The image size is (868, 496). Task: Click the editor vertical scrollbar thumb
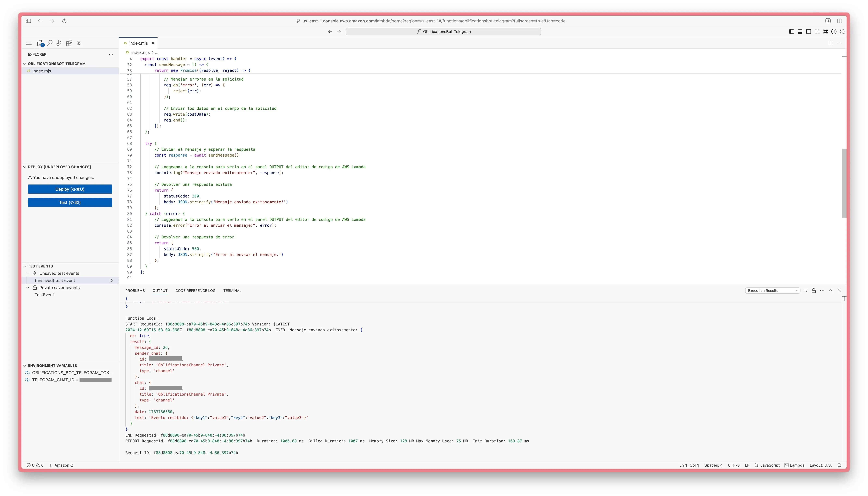coord(844,183)
